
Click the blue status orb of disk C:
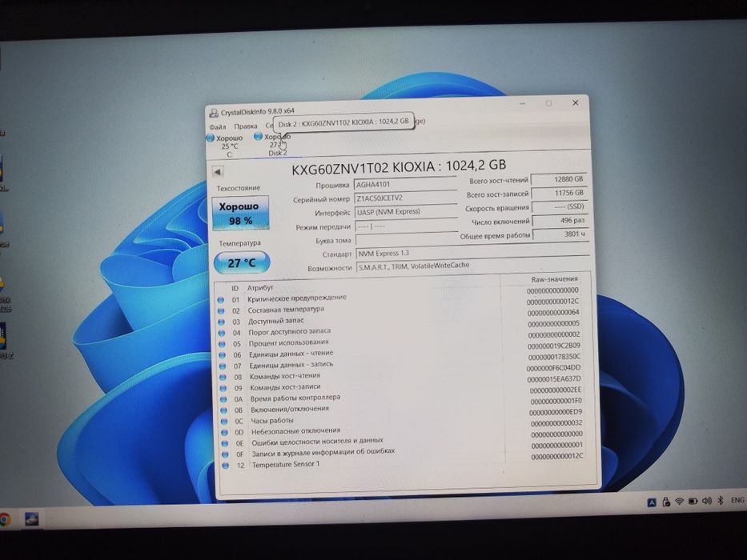210,138
